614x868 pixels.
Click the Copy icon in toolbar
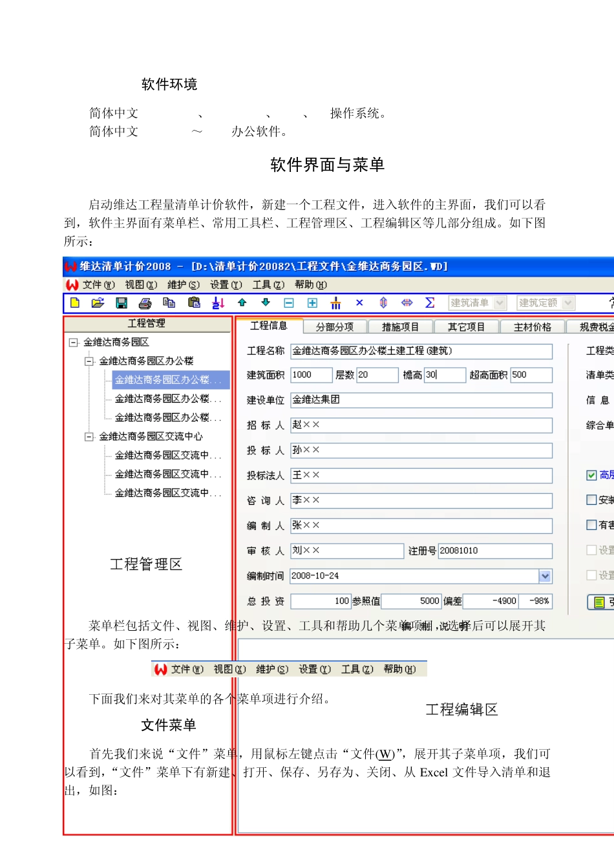169,302
